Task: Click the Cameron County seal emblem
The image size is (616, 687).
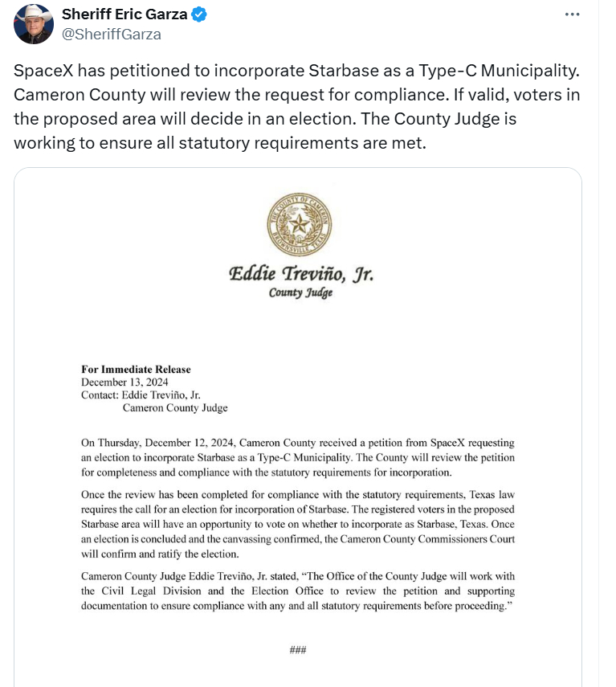Action: [298, 225]
